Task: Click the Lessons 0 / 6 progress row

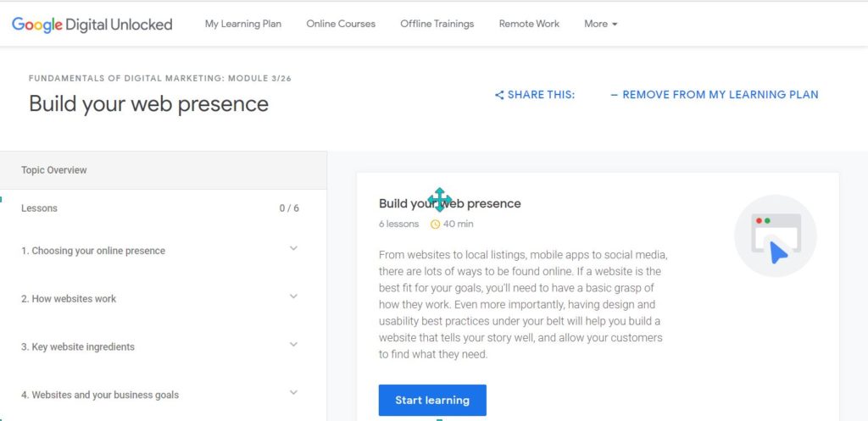Action: pos(164,208)
